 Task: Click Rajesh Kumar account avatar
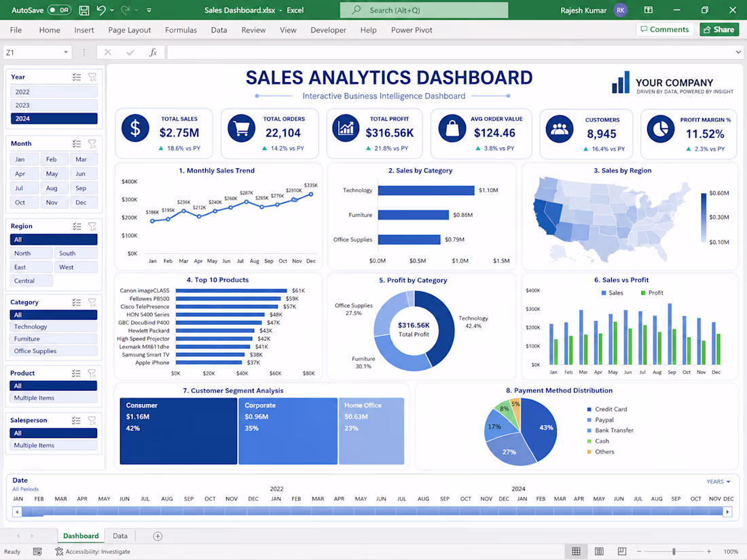point(620,10)
